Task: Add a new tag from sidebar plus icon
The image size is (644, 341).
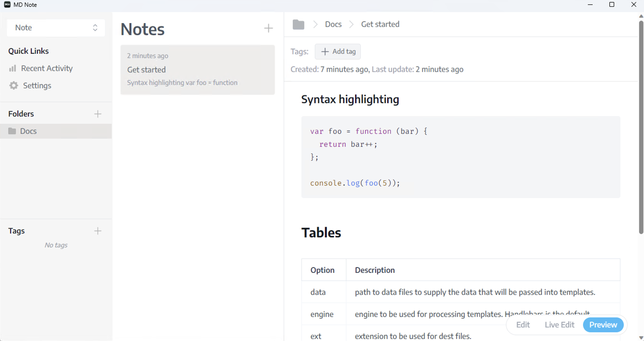Action: (98, 231)
